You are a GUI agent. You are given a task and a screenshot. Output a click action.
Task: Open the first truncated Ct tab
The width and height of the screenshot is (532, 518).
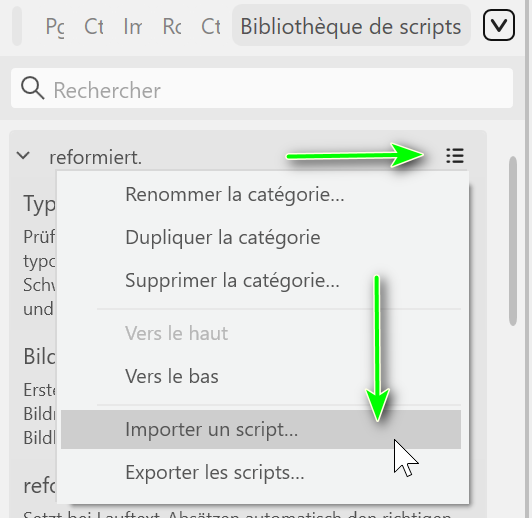coord(94,26)
